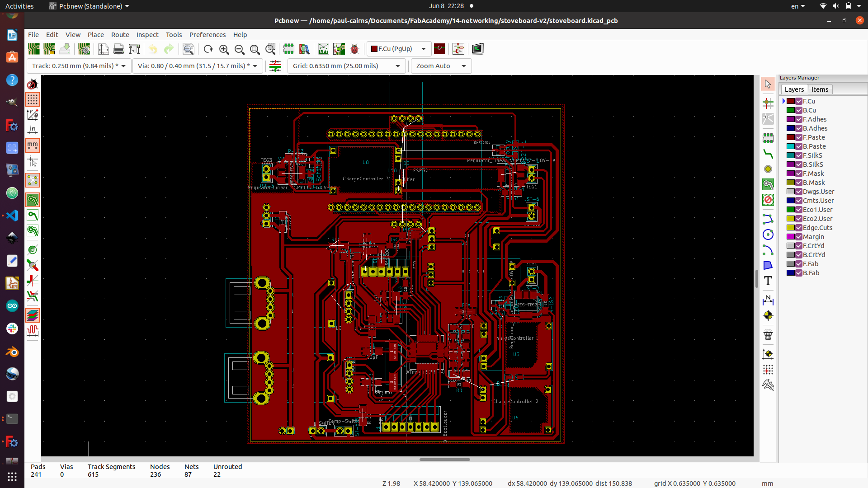868x488 pixels.
Task: Open the scripting console icon
Action: click(478, 49)
